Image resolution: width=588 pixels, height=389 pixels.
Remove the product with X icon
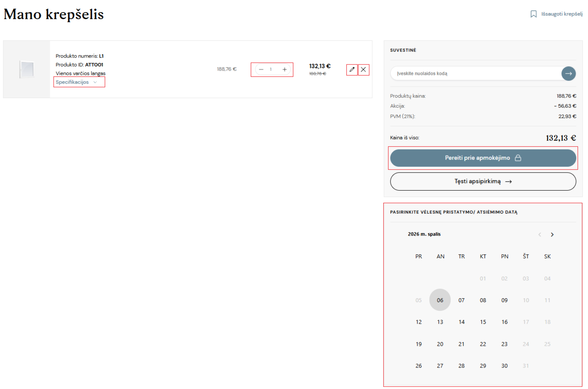(x=363, y=70)
